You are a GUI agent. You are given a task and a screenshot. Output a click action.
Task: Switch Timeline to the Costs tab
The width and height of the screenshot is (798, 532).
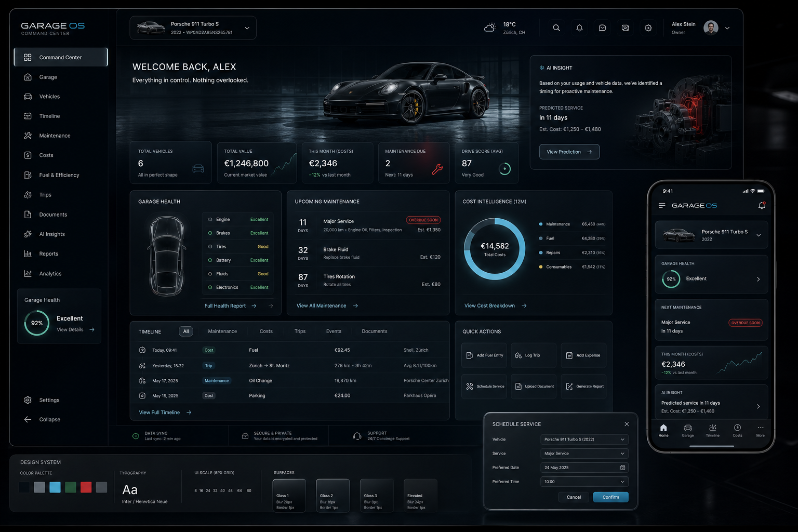pyautogui.click(x=266, y=331)
